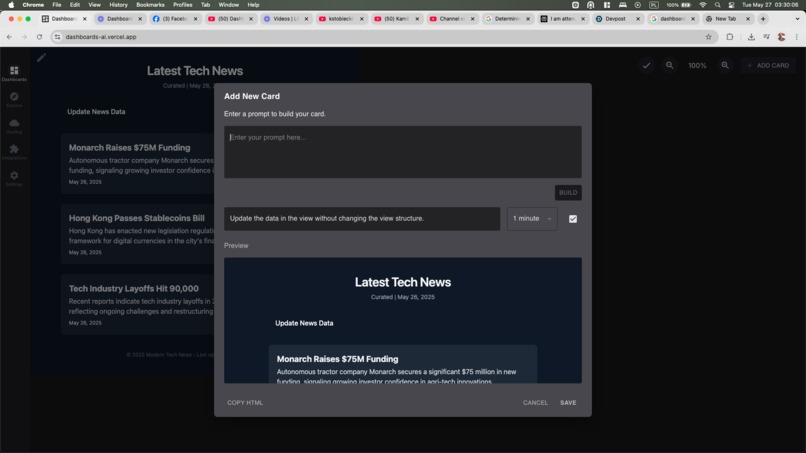
Task: Click the Chrome profile avatar
Action: [x=781, y=37]
